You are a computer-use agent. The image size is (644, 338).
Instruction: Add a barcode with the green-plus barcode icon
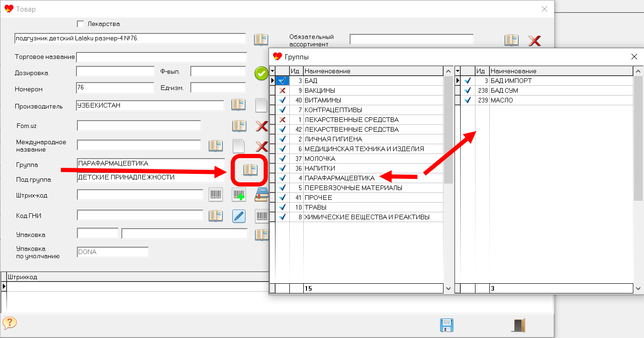(238, 195)
